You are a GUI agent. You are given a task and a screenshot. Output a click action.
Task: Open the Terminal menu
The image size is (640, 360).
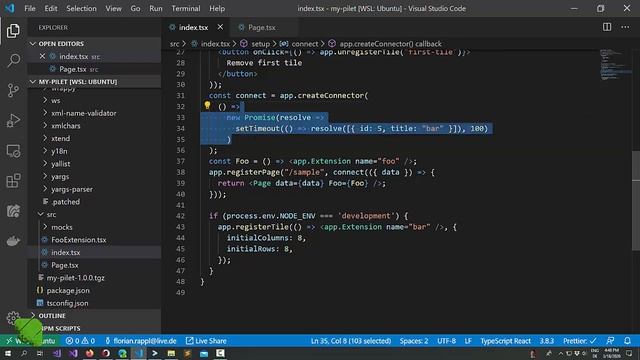(x=186, y=8)
